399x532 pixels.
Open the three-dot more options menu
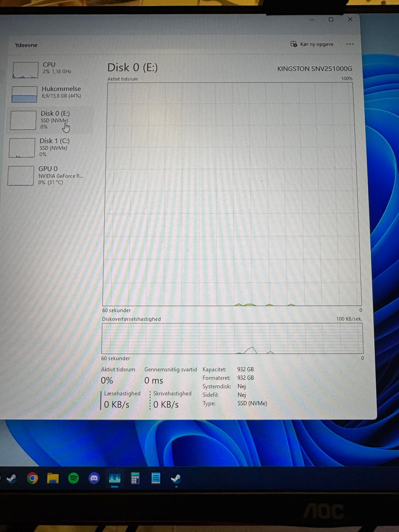click(350, 44)
